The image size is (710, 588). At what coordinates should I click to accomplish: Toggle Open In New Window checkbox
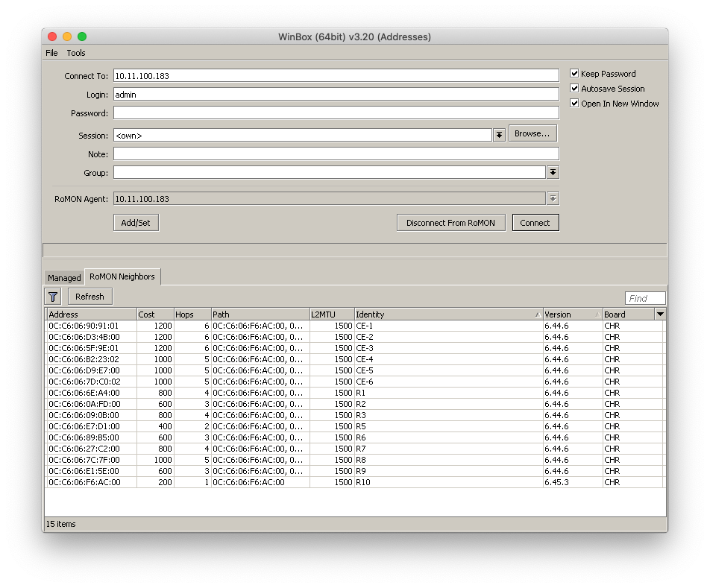(x=574, y=103)
